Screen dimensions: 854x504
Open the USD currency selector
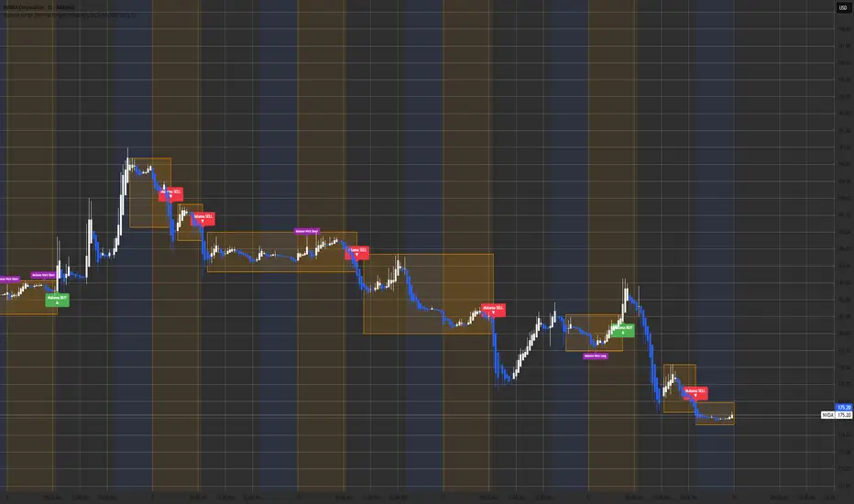point(843,7)
